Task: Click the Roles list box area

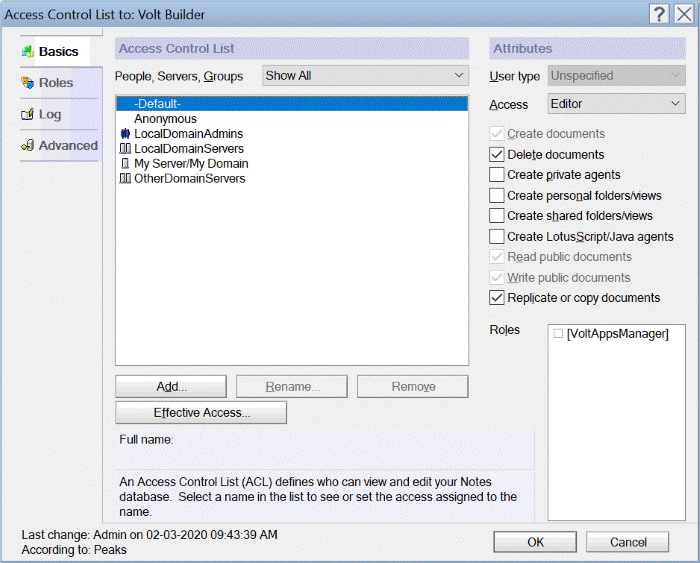Action: (x=617, y=422)
